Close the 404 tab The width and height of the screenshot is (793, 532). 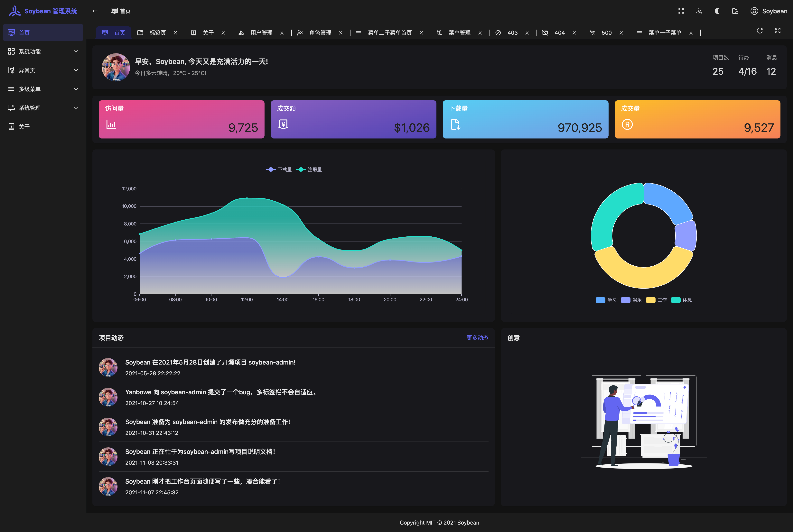(574, 33)
